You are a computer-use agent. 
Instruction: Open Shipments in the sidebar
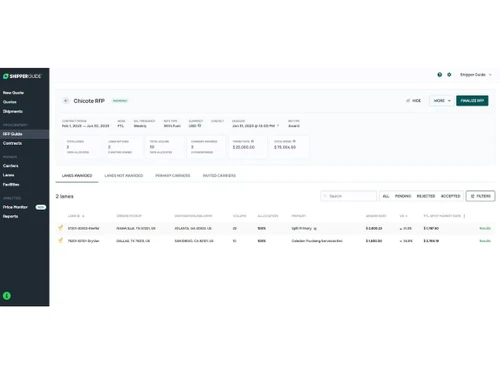pos(13,111)
